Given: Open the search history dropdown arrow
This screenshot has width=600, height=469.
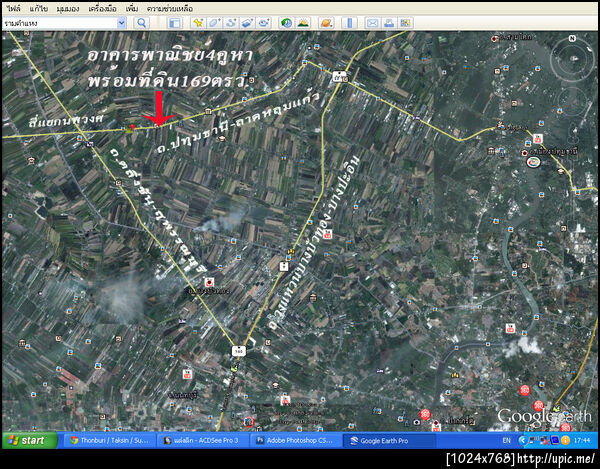Looking at the screenshot, I should (121, 23).
